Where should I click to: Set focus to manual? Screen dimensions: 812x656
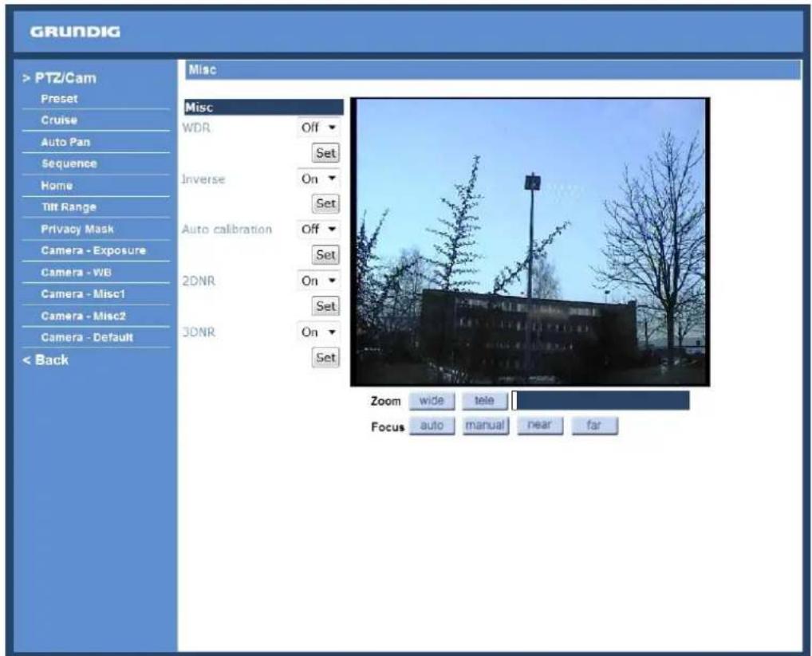pyautogui.click(x=485, y=426)
